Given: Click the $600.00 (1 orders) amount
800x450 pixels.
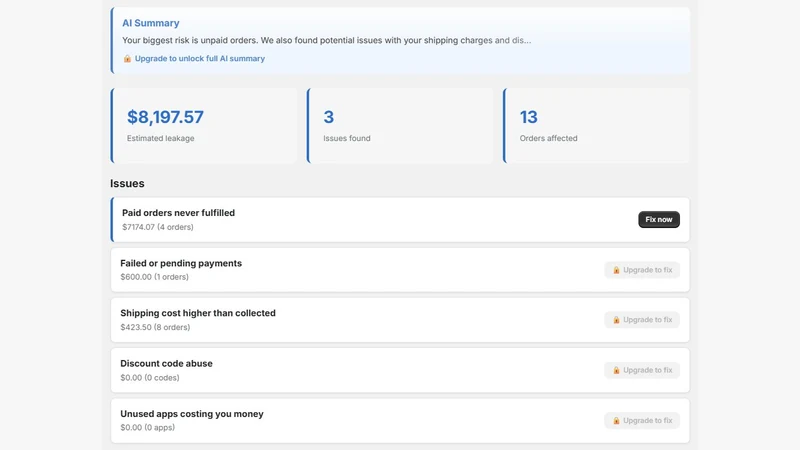Looking at the screenshot, I should click(155, 277).
